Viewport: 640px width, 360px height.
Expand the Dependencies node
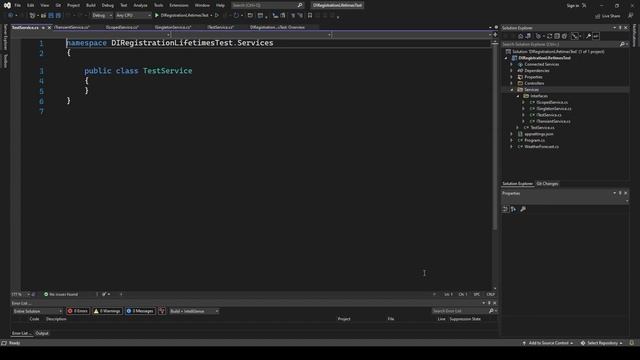point(511,71)
